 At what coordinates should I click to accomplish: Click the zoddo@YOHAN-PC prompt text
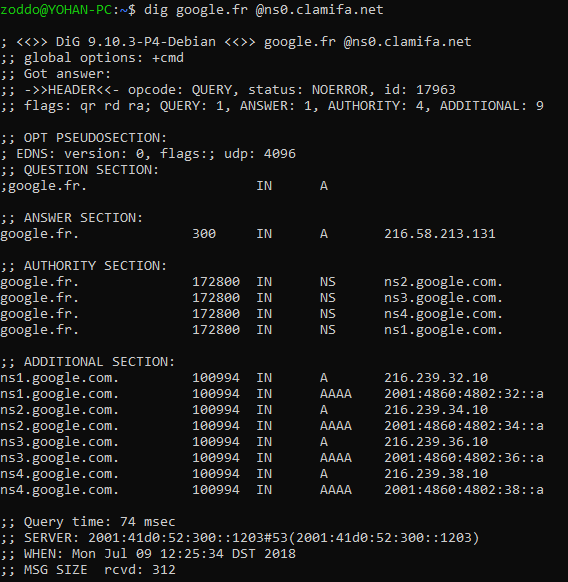[56, 10]
